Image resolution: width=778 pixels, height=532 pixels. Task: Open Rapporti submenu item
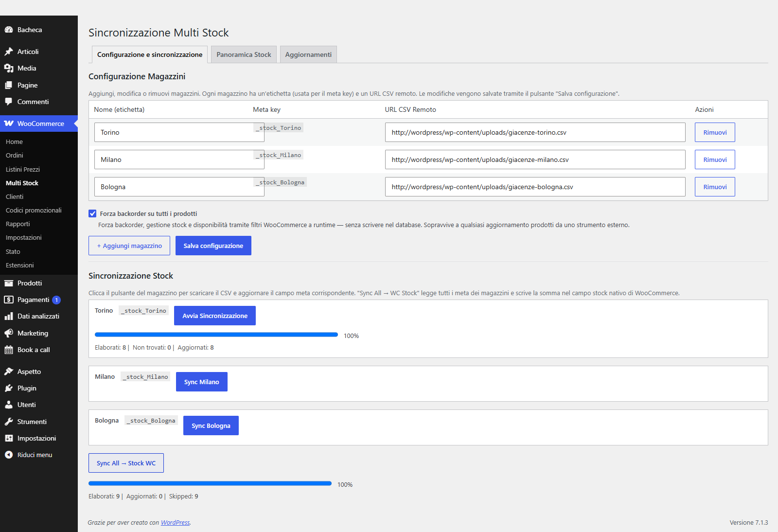coord(18,224)
